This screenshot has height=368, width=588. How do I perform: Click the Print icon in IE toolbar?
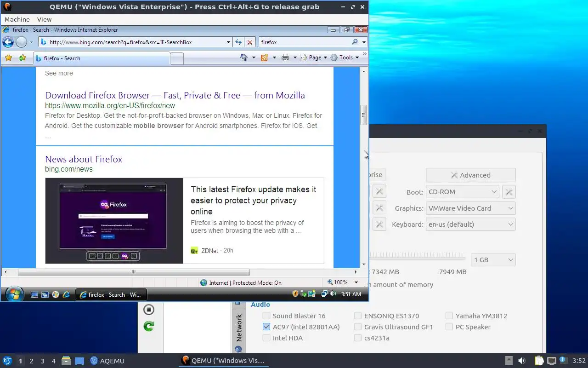(x=285, y=57)
